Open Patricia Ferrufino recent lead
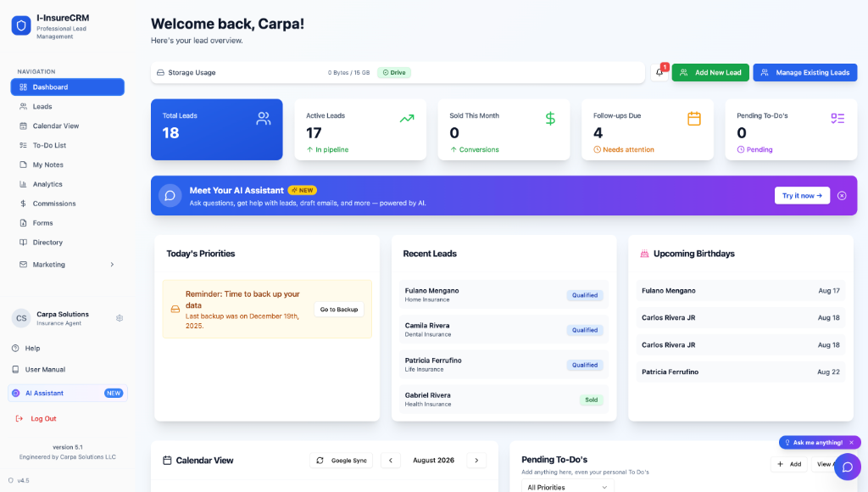This screenshot has height=492, width=868. pos(504,365)
